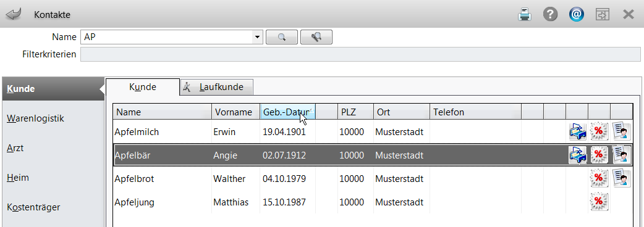Viewport: 644px width, 227px height.
Task: Open help with the question mark icon
Action: point(550,15)
